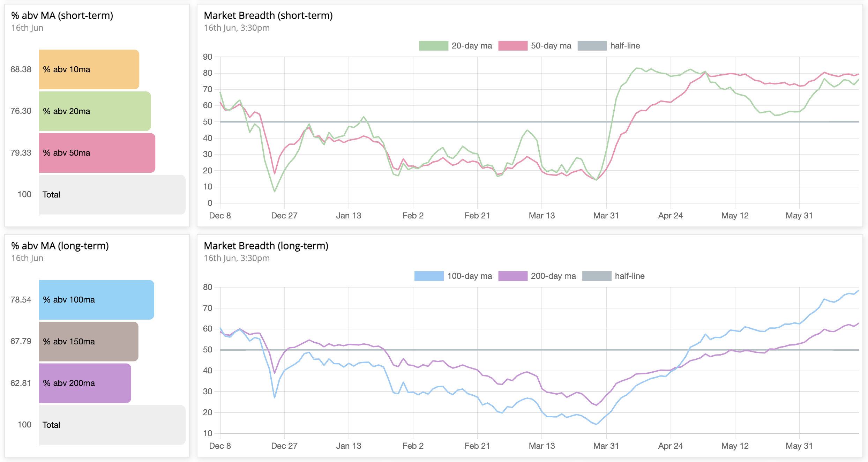868x462 pixels.
Task: Select the % abv 10ma bar
Action: click(x=89, y=69)
